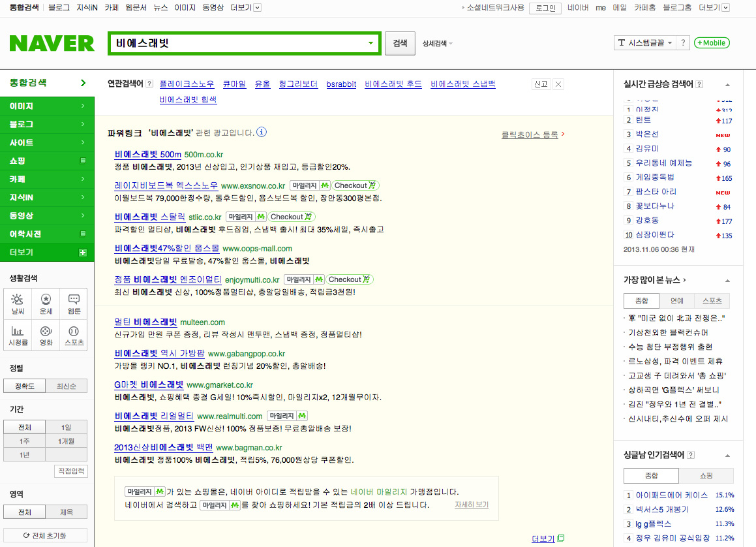756x547 pixels.
Task: Click the info icon next to 파워링크 heading
Action: [262, 132]
